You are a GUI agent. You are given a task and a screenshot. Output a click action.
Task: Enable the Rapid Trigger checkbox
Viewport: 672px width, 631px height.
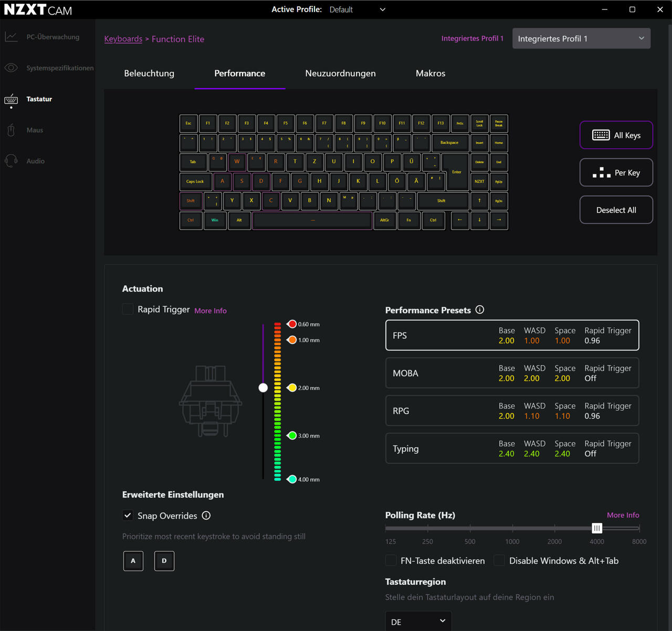[x=128, y=309]
